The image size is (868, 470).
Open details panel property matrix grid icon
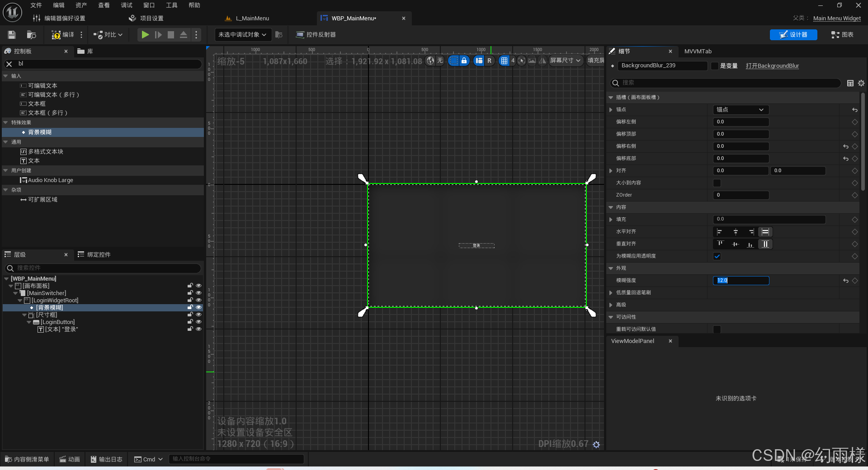[x=850, y=83]
